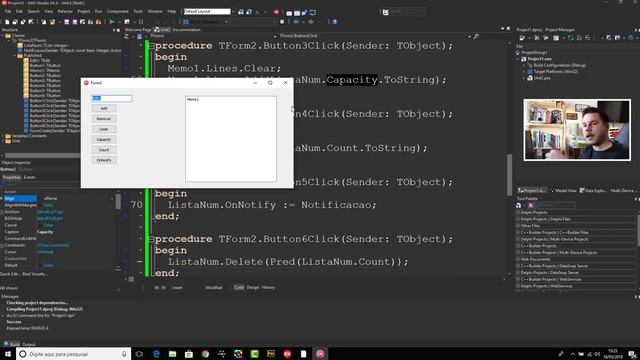640x360 pixels.
Task: Open the Refactor menu
Action: tap(65, 11)
